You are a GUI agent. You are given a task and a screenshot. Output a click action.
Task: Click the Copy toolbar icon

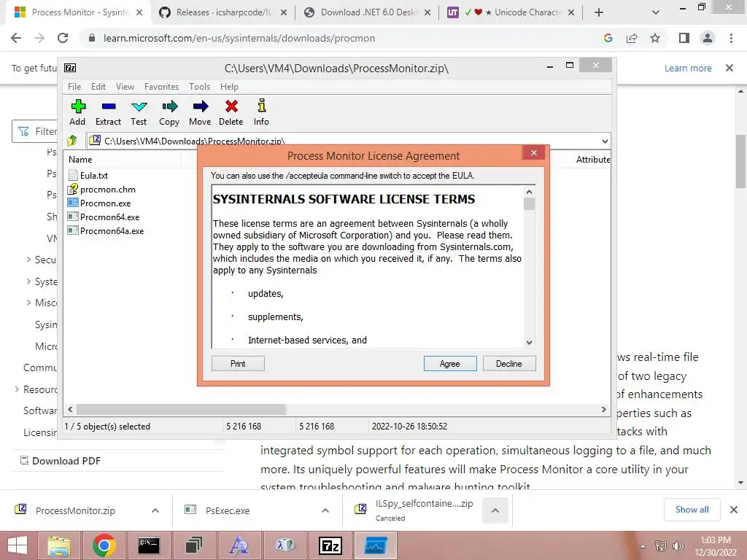tap(169, 113)
